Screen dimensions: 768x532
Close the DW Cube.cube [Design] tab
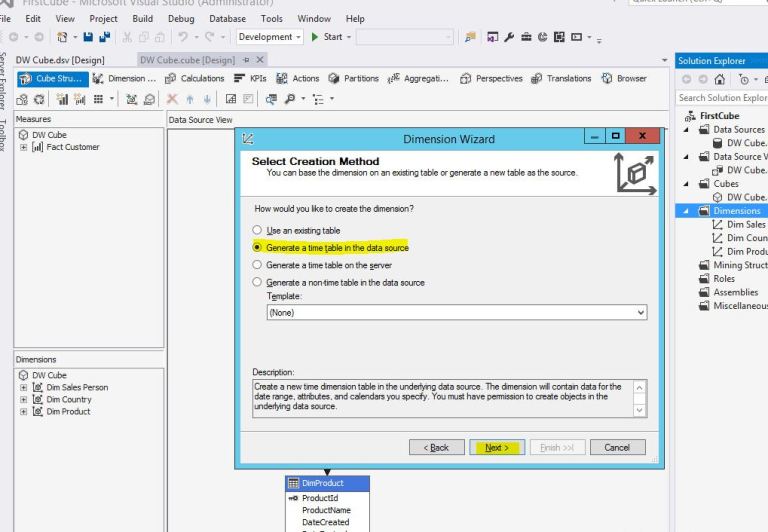[x=260, y=60]
